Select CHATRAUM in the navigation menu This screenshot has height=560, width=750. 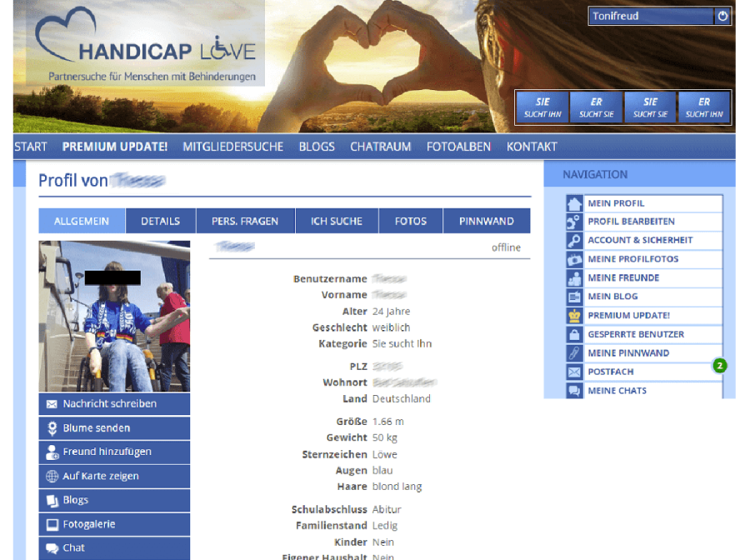coord(380,146)
